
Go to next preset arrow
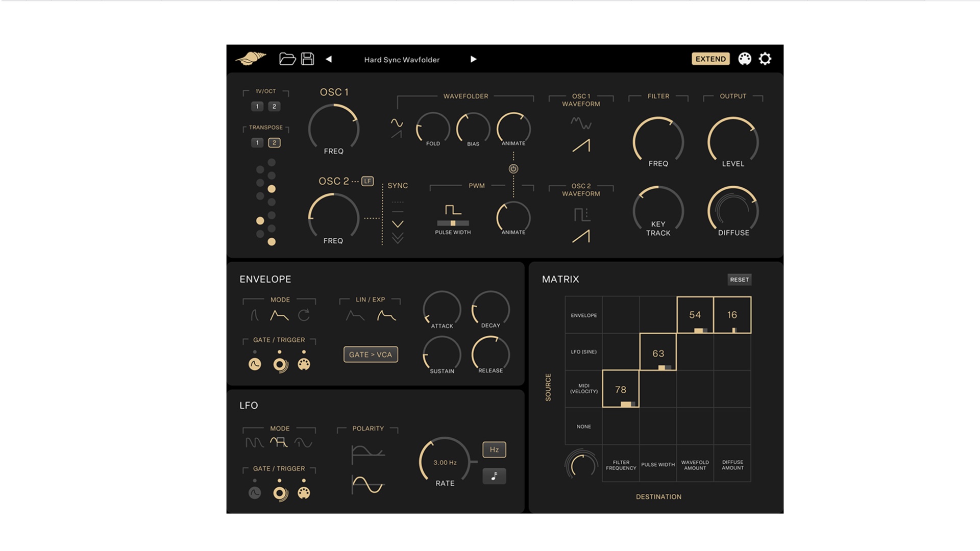pos(473,59)
